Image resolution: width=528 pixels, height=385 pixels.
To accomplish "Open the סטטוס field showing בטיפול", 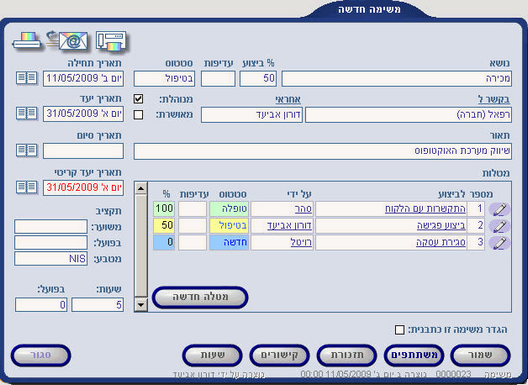I will click(164, 79).
